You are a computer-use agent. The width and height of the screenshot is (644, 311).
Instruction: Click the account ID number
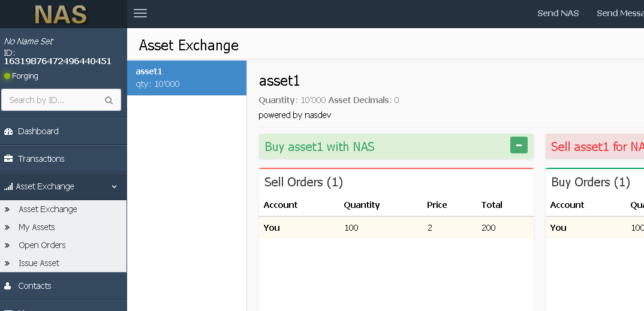pyautogui.click(x=58, y=61)
